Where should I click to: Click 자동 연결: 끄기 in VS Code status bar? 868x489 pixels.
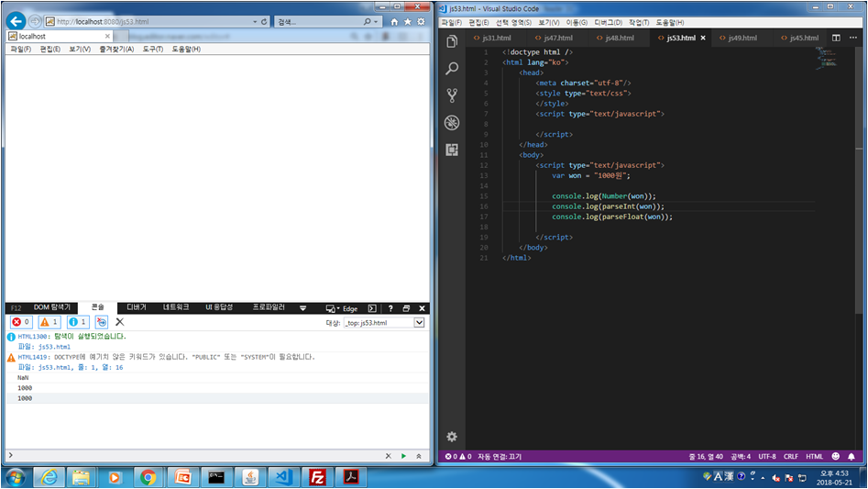[500, 456]
